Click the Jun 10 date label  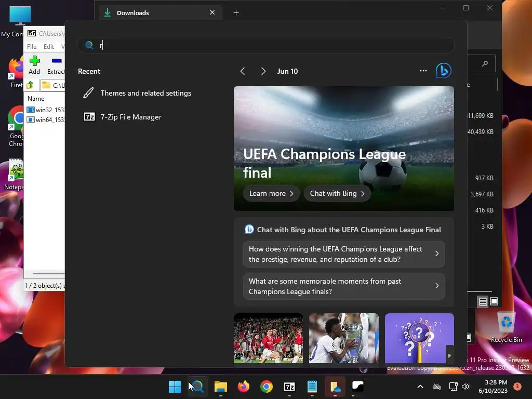tap(287, 71)
